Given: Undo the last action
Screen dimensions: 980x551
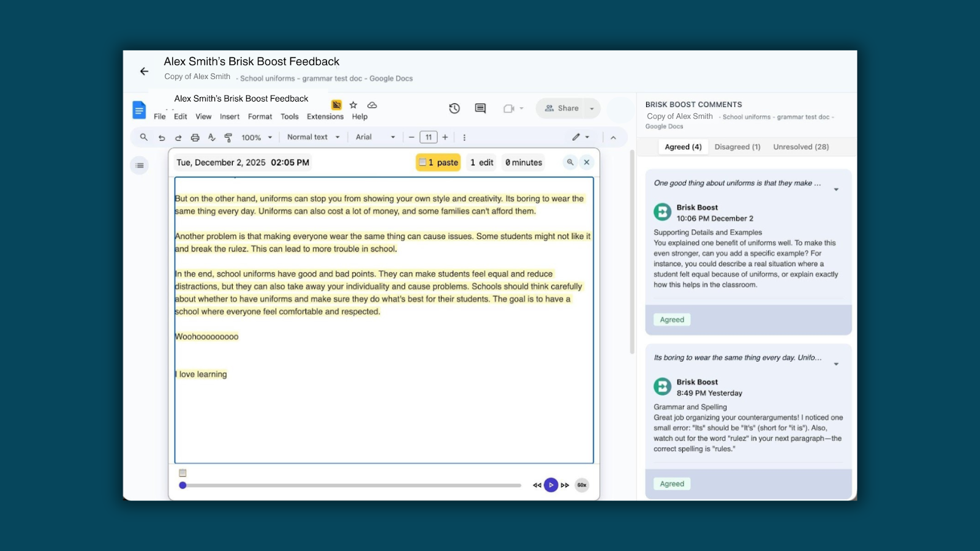Looking at the screenshot, I should 162,138.
